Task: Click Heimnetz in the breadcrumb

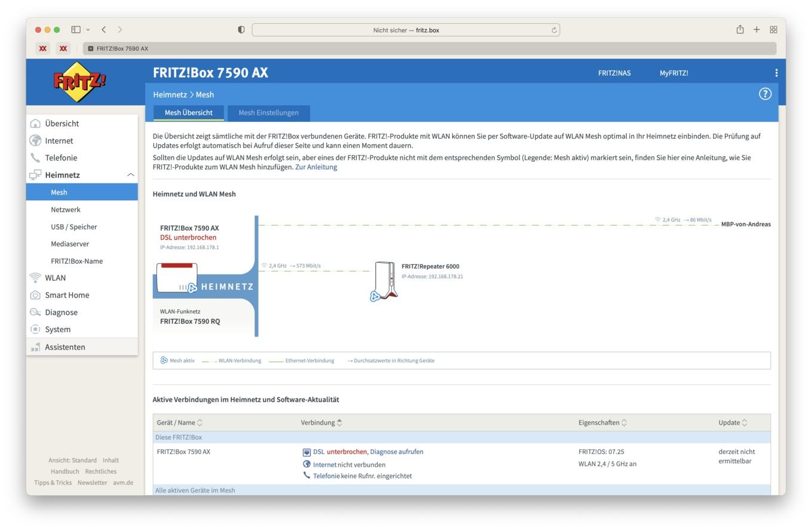Action: point(170,94)
